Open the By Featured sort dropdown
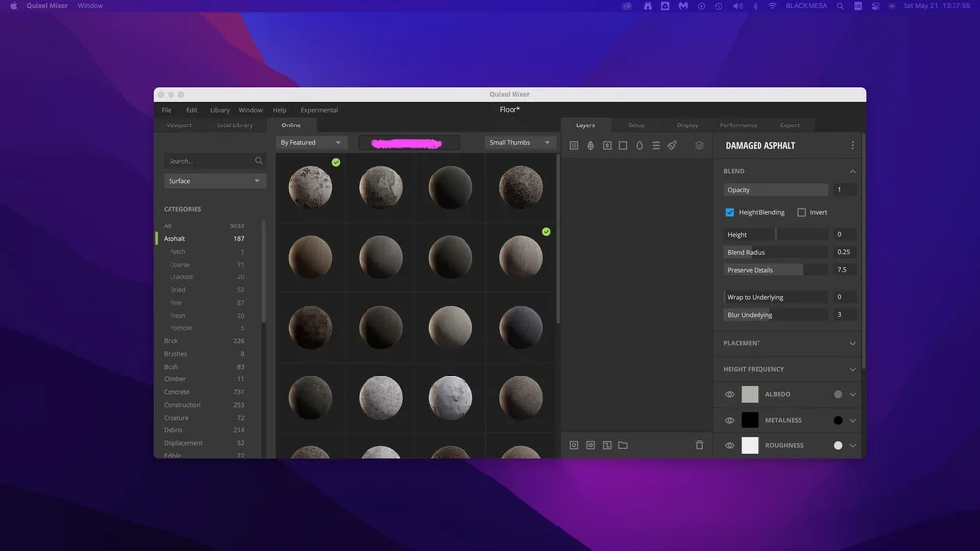This screenshot has height=551, width=980. click(311, 142)
